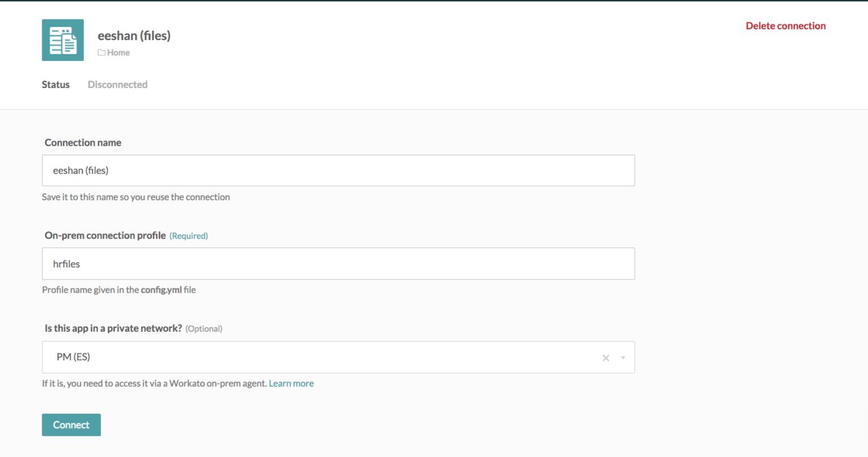Click the Home folder icon
This screenshot has width=868, height=457.
click(102, 52)
